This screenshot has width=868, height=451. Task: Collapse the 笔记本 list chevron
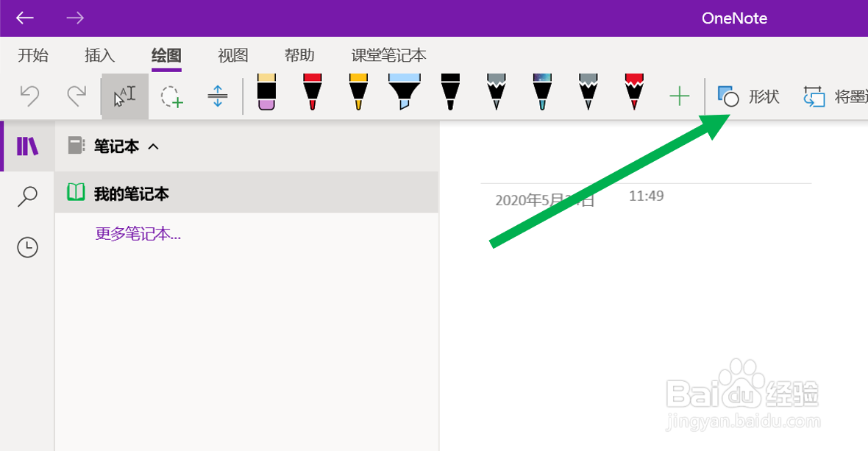click(153, 146)
